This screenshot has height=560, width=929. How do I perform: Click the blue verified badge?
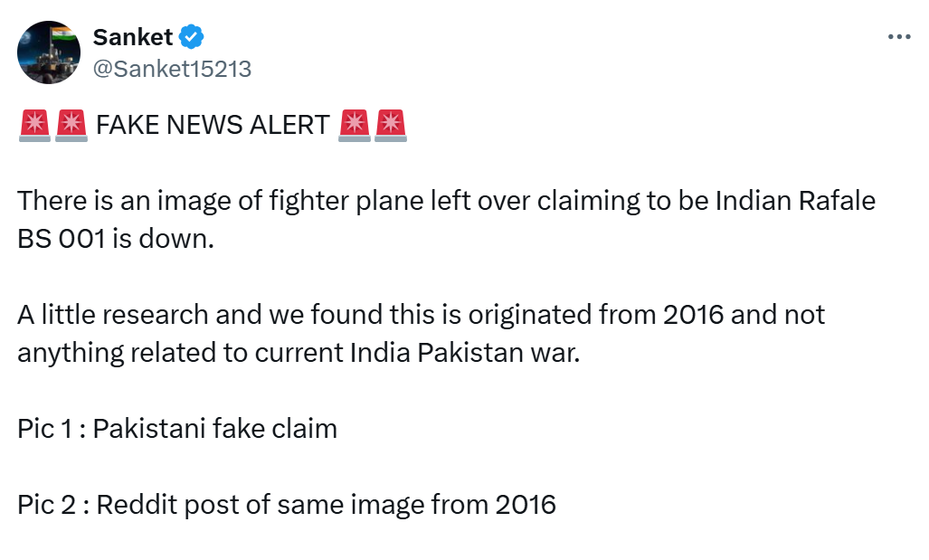191,38
